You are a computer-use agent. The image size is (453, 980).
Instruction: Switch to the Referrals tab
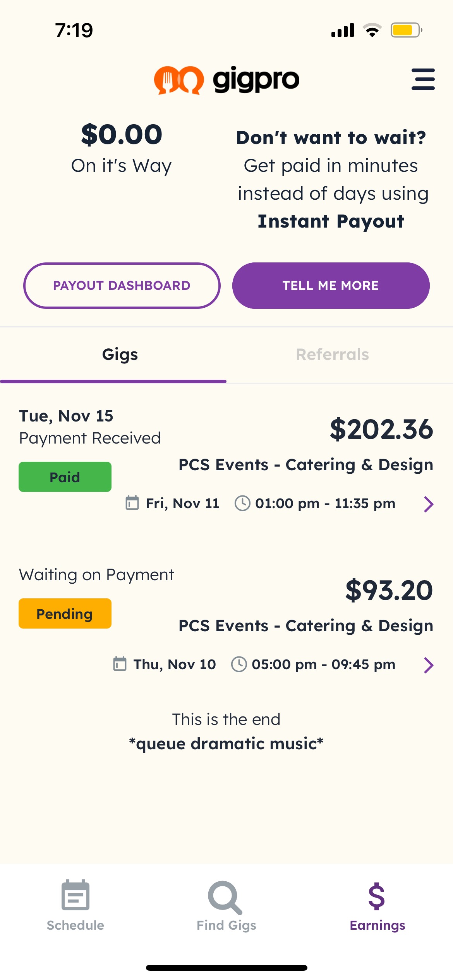(332, 355)
